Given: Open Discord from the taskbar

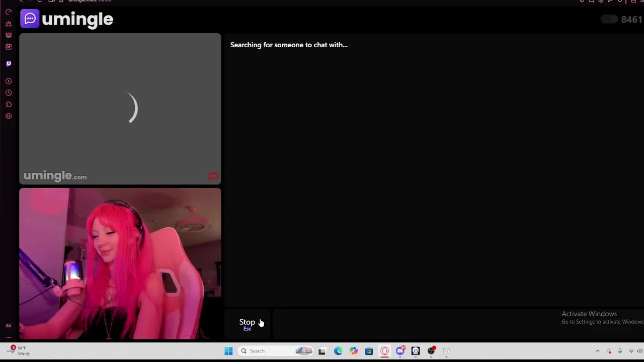Looking at the screenshot, I should click(400, 351).
